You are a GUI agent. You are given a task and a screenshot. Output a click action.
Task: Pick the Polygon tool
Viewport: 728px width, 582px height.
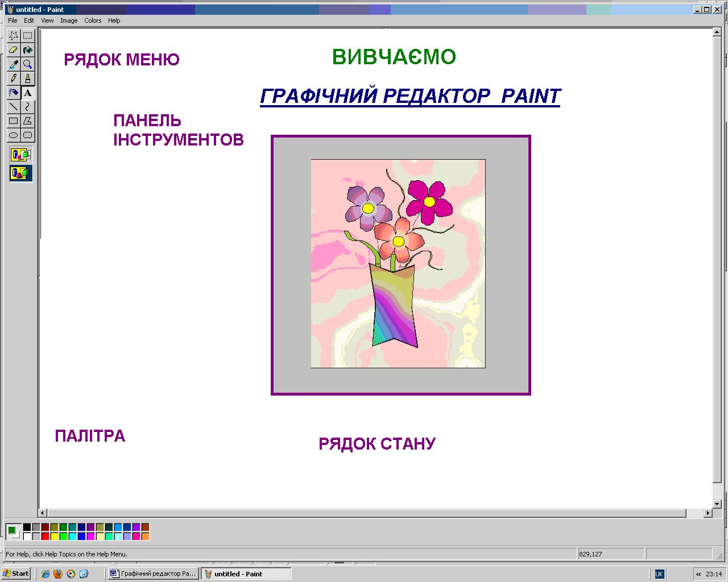pyautogui.click(x=28, y=121)
